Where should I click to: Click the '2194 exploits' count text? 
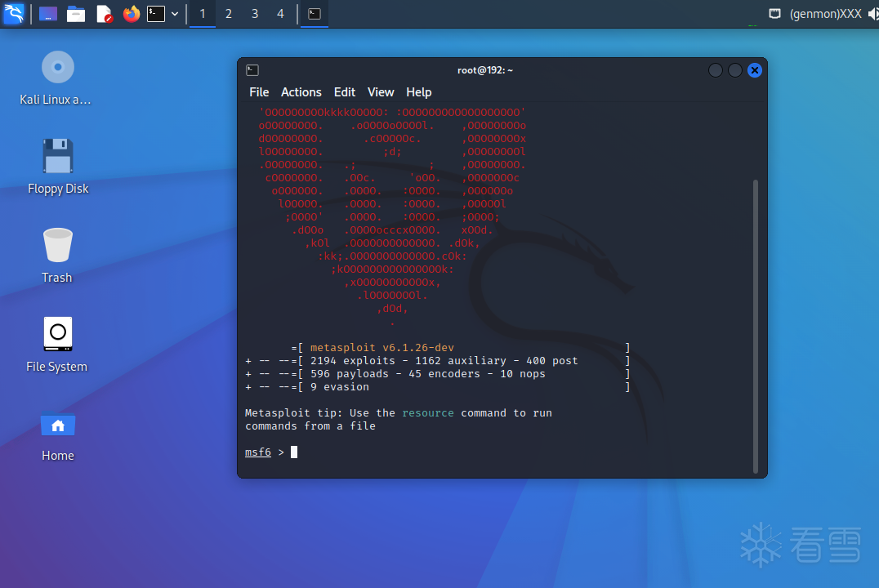pos(353,360)
